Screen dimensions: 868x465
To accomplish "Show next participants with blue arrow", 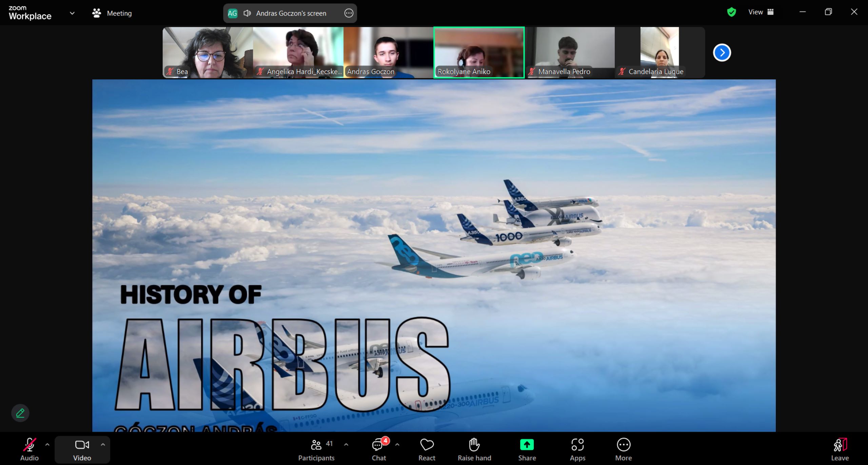I will coord(722,53).
